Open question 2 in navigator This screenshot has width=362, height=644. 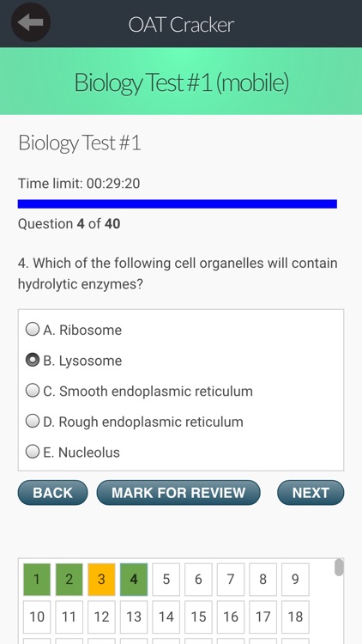tap(69, 580)
